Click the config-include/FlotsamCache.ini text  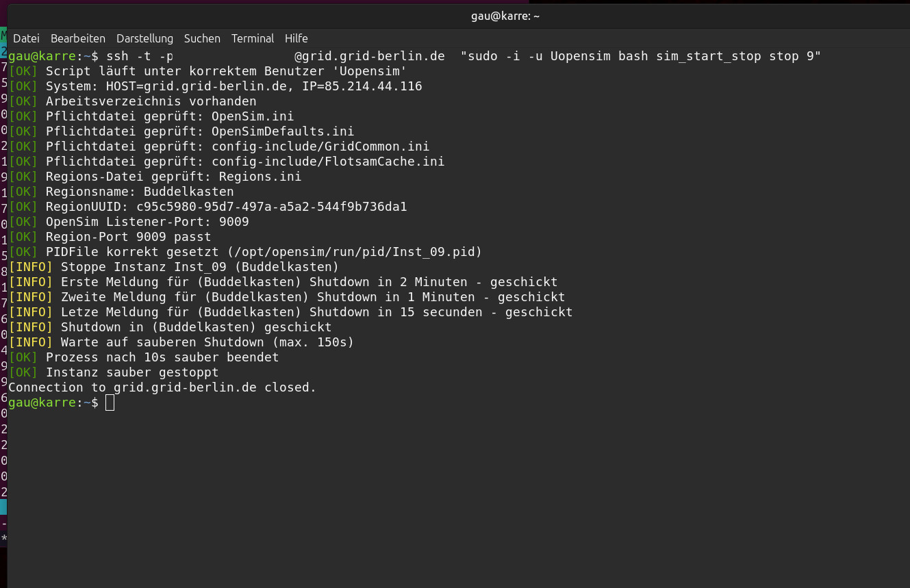[x=328, y=162]
